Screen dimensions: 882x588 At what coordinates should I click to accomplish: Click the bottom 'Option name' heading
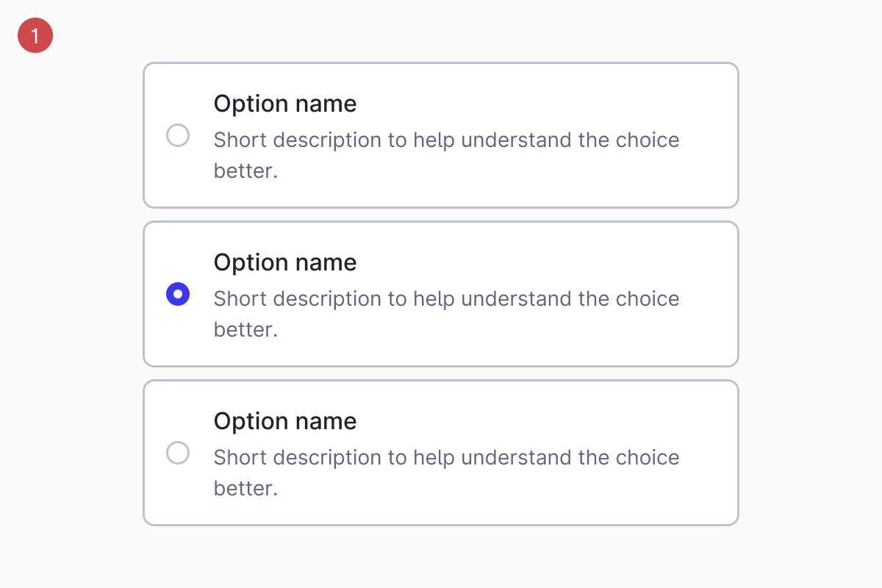(285, 421)
